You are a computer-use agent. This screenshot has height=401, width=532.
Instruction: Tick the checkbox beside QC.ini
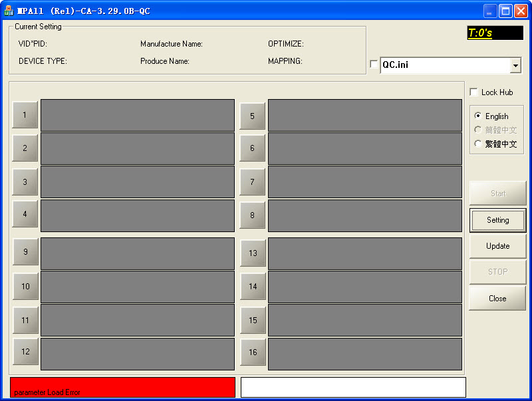(373, 65)
